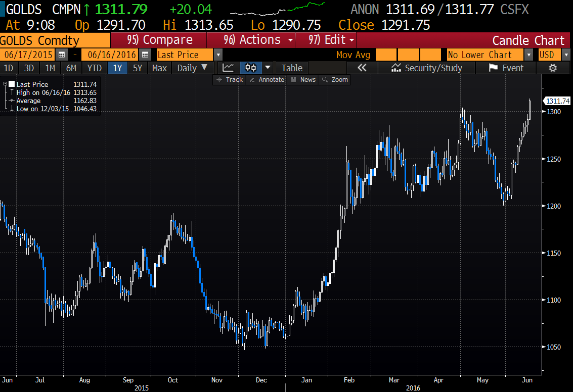This screenshot has width=573, height=392.
Task: Switch range to 6M
Action: pos(71,68)
